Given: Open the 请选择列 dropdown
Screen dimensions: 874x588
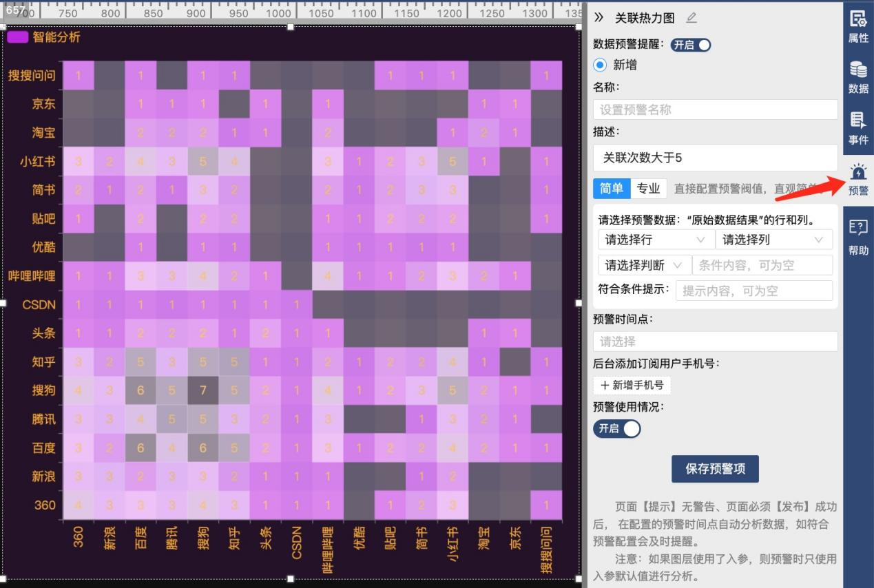Looking at the screenshot, I should click(x=773, y=240).
